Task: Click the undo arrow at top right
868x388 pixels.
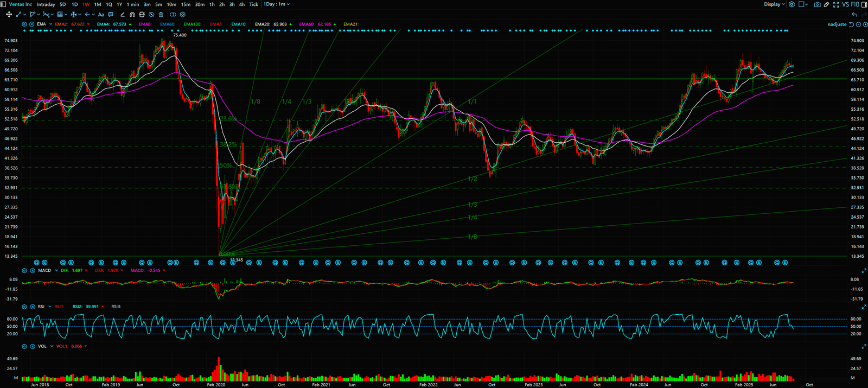Action: pos(855,15)
